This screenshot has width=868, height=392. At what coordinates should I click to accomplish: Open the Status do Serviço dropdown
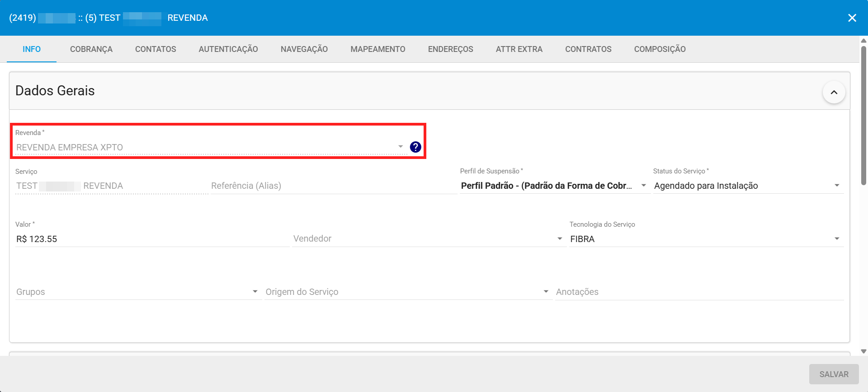(748, 186)
